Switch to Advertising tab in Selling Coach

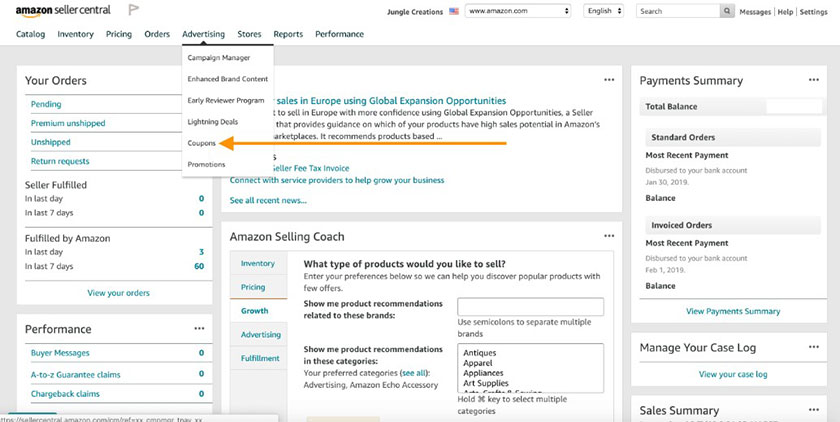[x=261, y=334]
